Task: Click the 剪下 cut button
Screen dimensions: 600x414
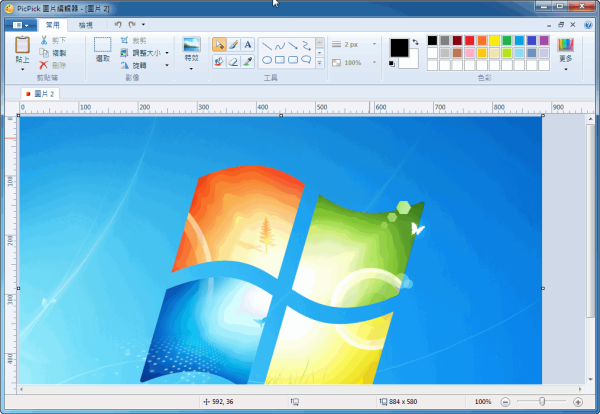Action: coord(53,41)
